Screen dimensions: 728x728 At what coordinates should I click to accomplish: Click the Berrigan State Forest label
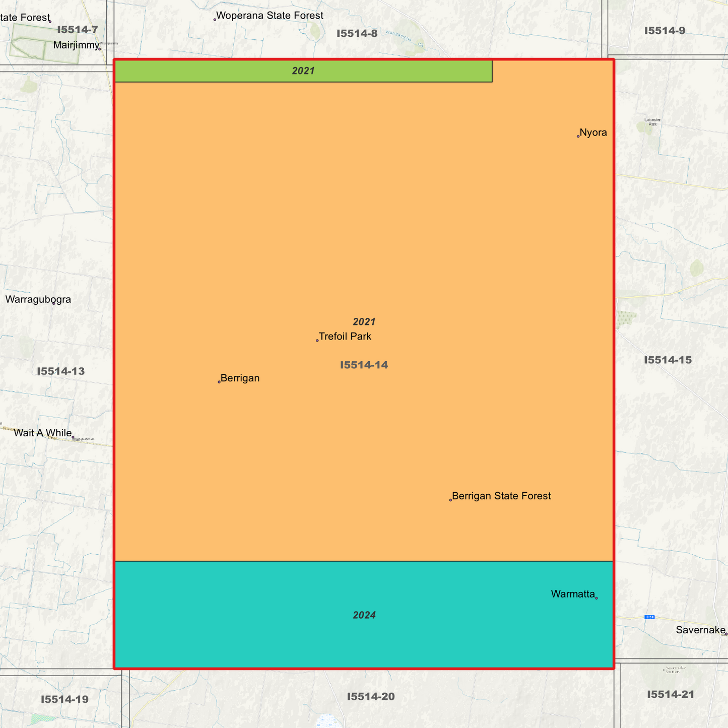[x=501, y=496]
